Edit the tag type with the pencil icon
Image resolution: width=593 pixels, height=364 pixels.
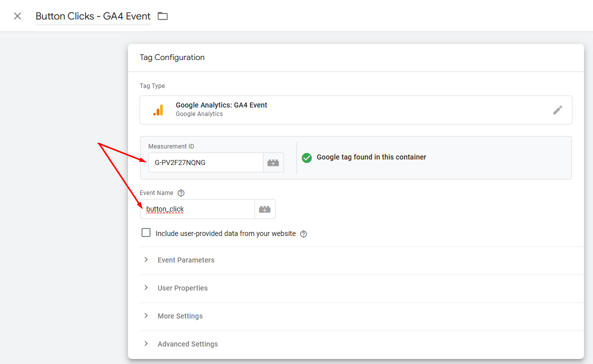coord(557,110)
